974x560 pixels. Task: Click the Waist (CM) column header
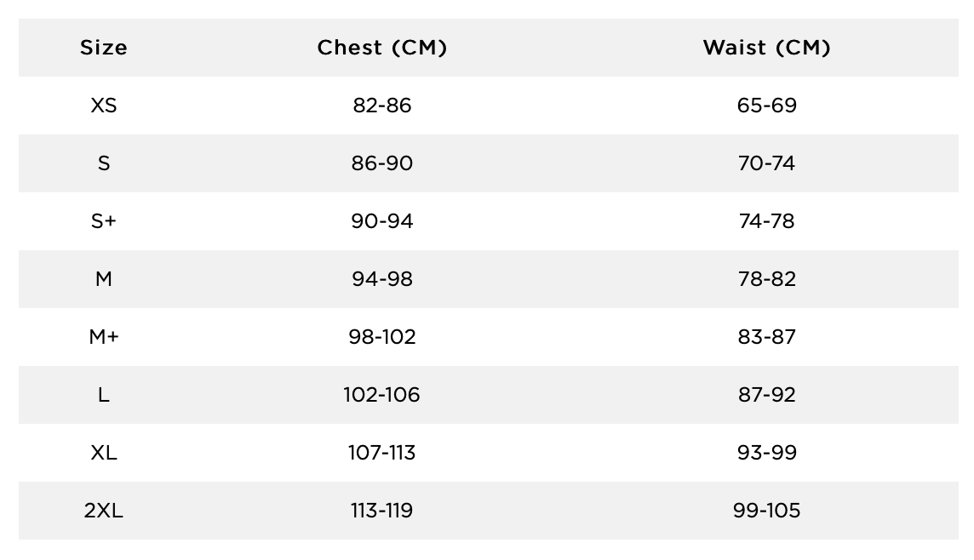point(766,48)
